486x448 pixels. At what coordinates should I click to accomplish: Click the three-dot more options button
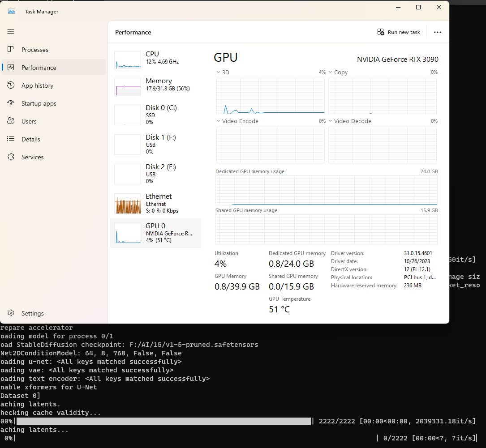(x=438, y=32)
